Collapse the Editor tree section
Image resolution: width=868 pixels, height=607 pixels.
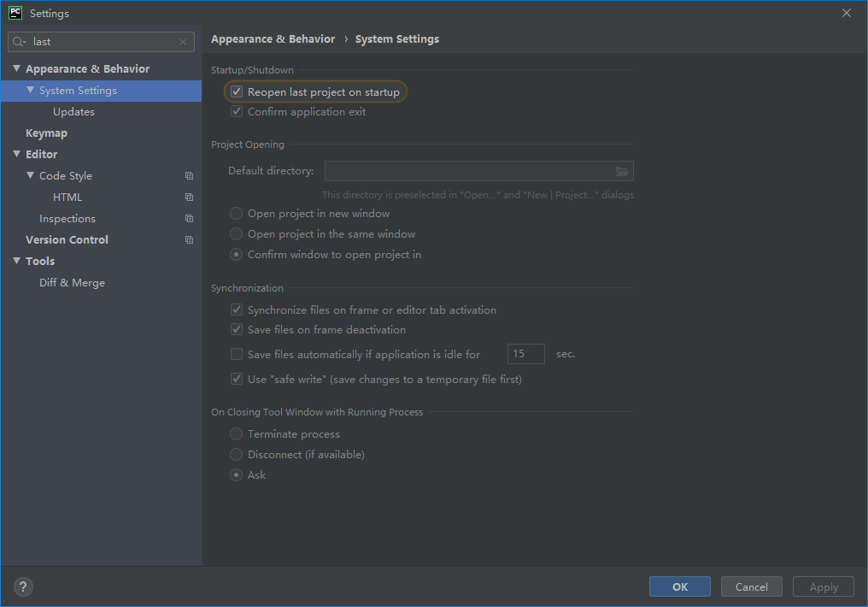(x=16, y=155)
